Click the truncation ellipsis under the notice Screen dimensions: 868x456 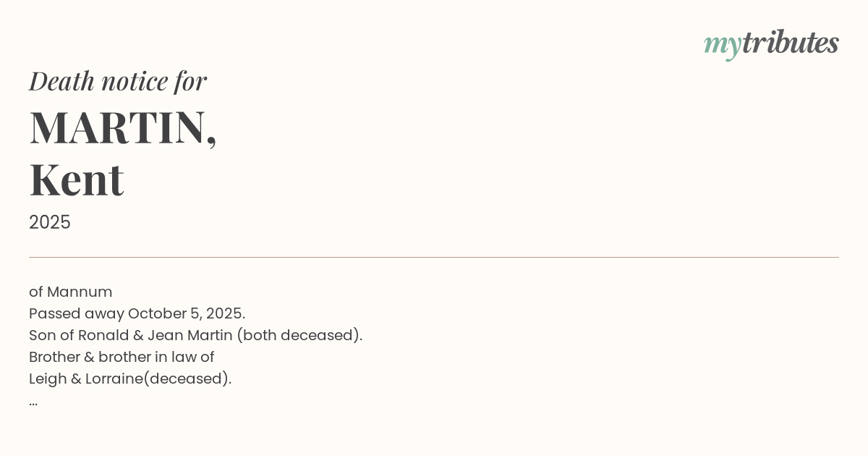(33, 402)
